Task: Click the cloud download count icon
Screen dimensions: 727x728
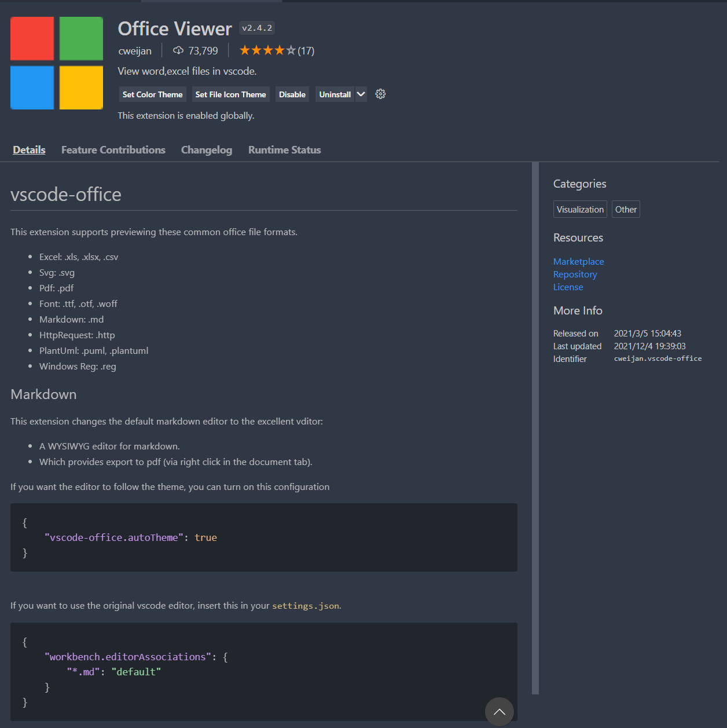Action: [x=178, y=50]
